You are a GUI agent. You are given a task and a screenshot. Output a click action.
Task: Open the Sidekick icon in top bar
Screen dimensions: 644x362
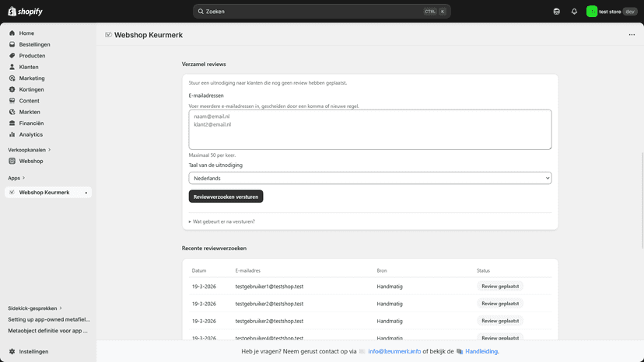click(557, 12)
